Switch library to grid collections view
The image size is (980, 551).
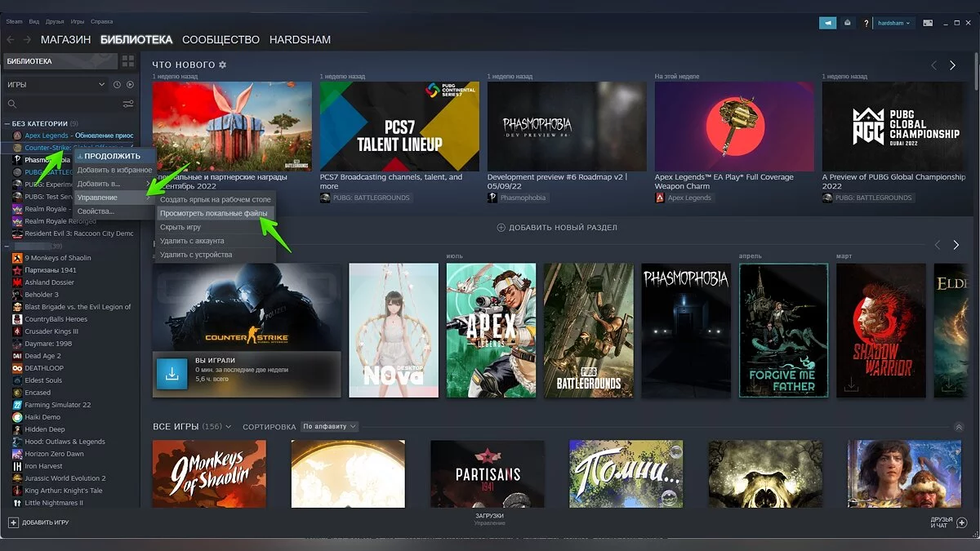(x=127, y=61)
